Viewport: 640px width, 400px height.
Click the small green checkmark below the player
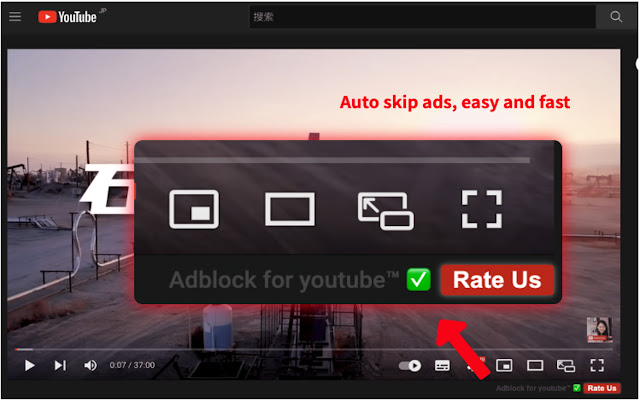coord(577,388)
